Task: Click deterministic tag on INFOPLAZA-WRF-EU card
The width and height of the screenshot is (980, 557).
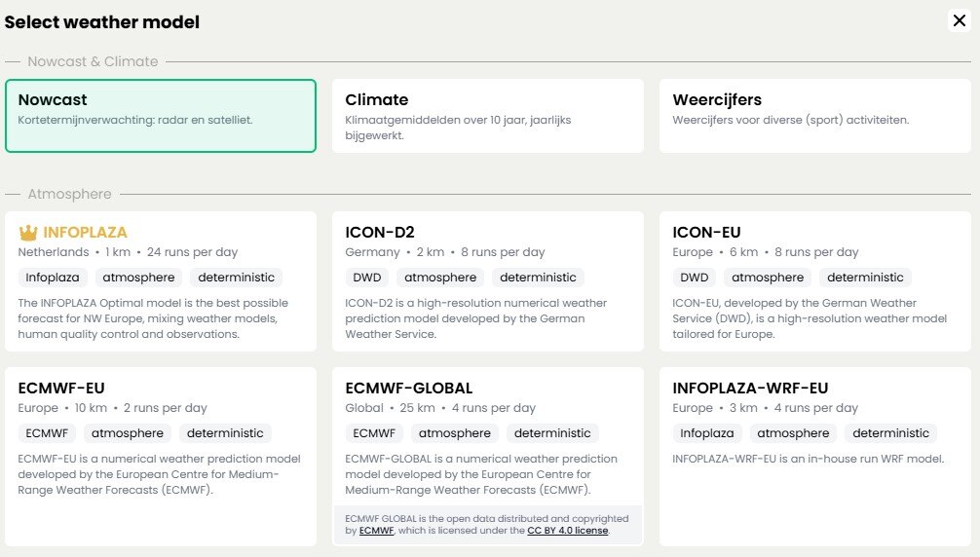Action: click(x=890, y=432)
